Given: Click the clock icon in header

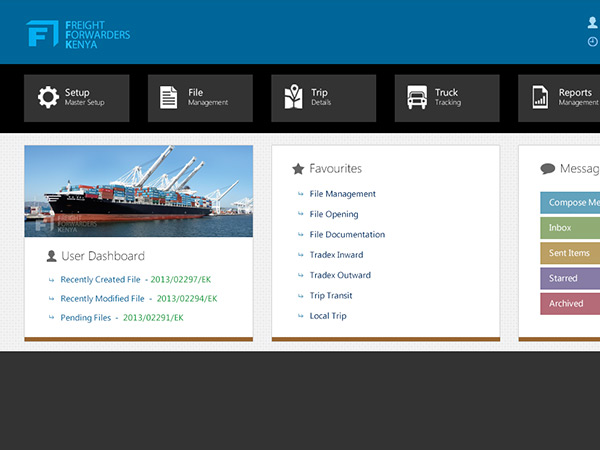Looking at the screenshot, I should coord(593,42).
